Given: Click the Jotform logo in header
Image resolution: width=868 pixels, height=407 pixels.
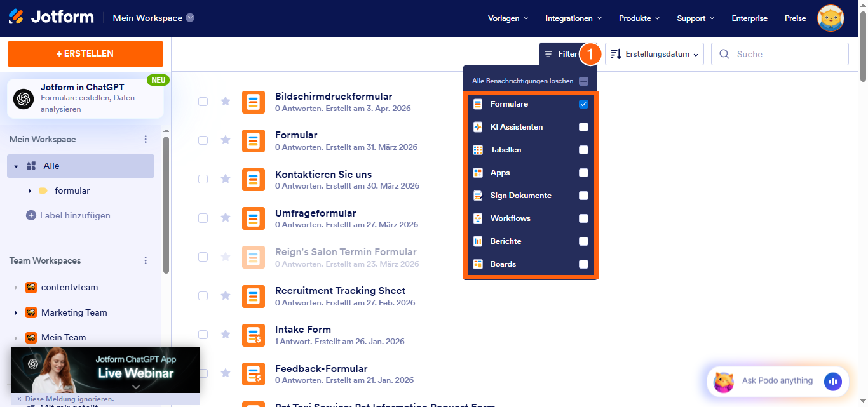Looking at the screenshot, I should click(51, 17).
